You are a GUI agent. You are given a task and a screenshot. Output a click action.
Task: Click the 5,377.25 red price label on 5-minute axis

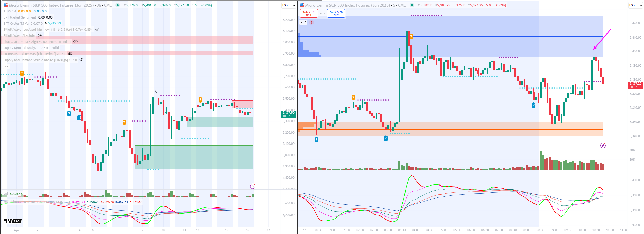(635, 85)
